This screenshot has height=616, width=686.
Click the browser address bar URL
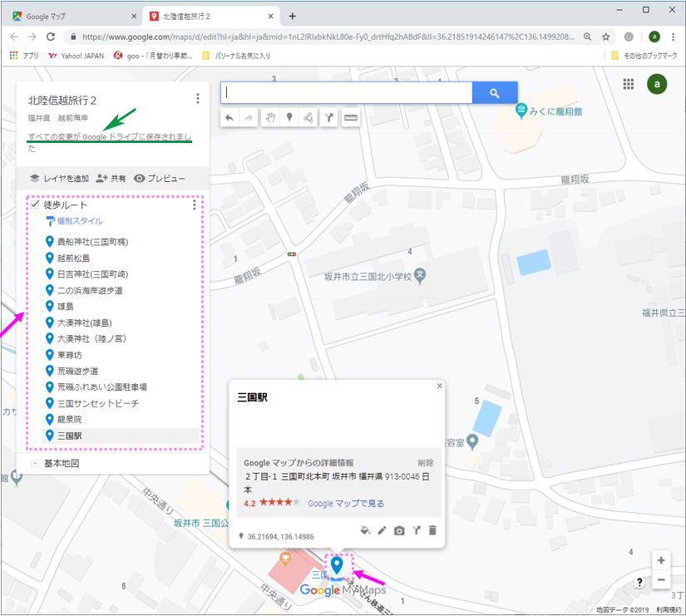click(328, 37)
